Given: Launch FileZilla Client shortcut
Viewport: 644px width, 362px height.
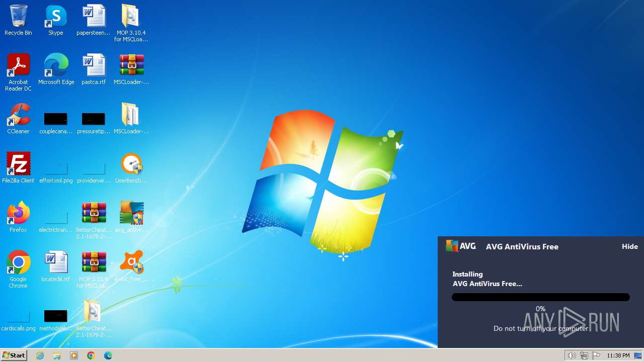Looking at the screenshot, I should [18, 168].
